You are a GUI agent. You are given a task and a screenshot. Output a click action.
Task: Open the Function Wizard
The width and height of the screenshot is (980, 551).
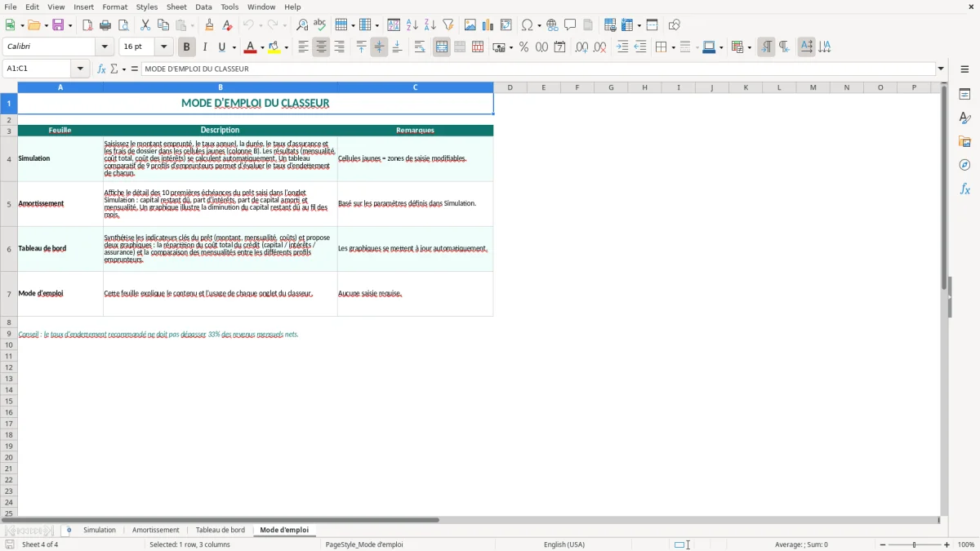[x=101, y=69]
